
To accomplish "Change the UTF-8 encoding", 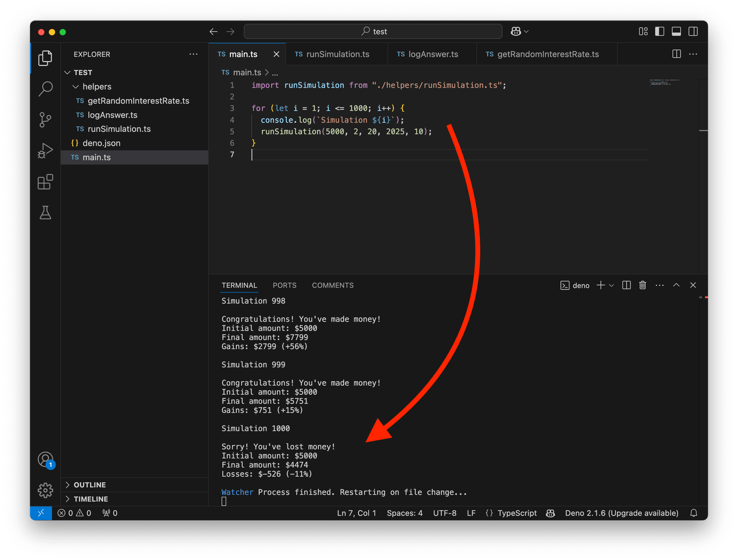I will coord(444,513).
